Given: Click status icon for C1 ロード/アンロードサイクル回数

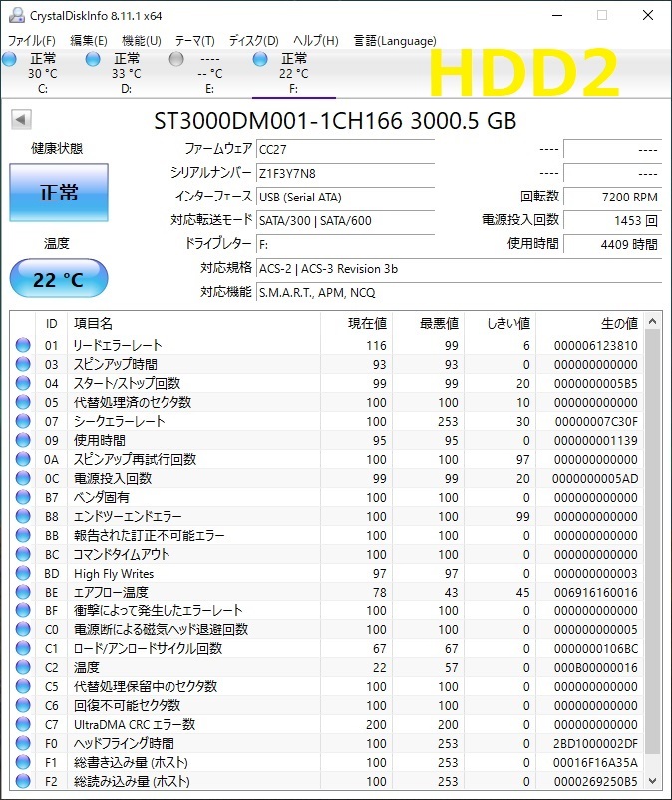Looking at the screenshot, I should pos(23,648).
